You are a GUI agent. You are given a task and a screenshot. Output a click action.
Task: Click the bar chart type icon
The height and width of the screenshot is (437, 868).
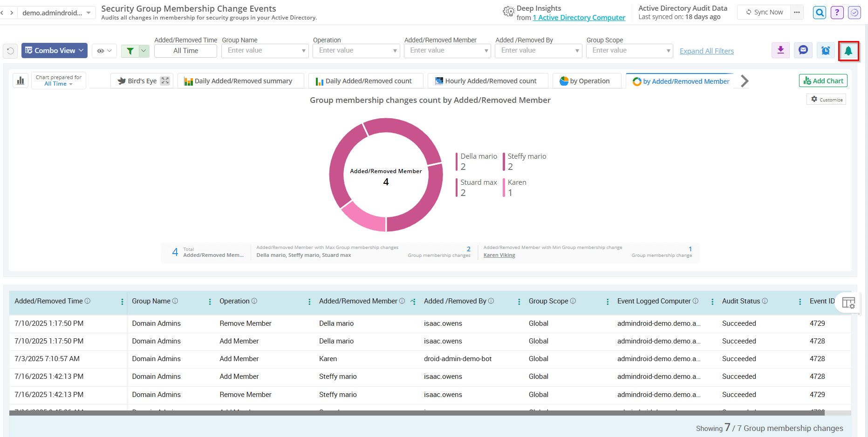[20, 80]
